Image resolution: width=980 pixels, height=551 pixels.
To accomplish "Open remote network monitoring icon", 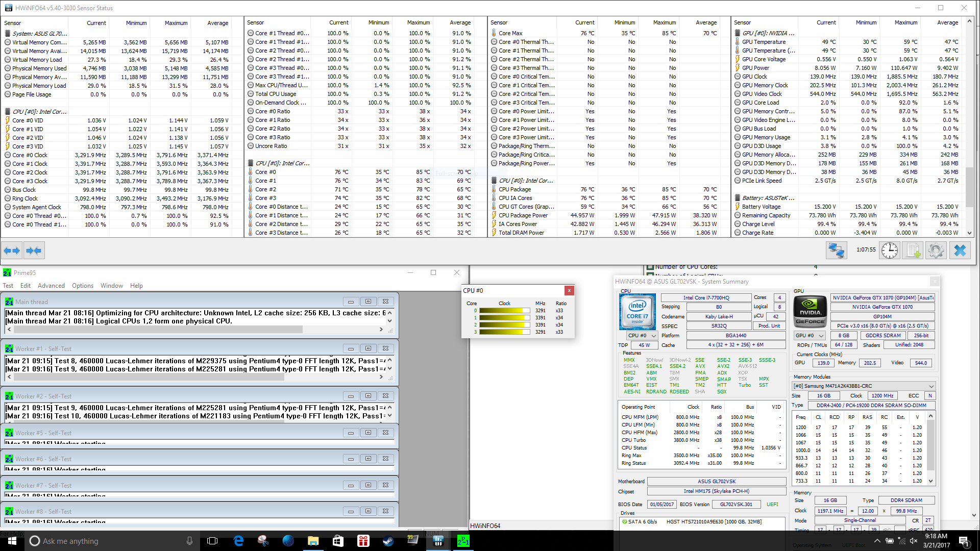I will pyautogui.click(x=836, y=251).
